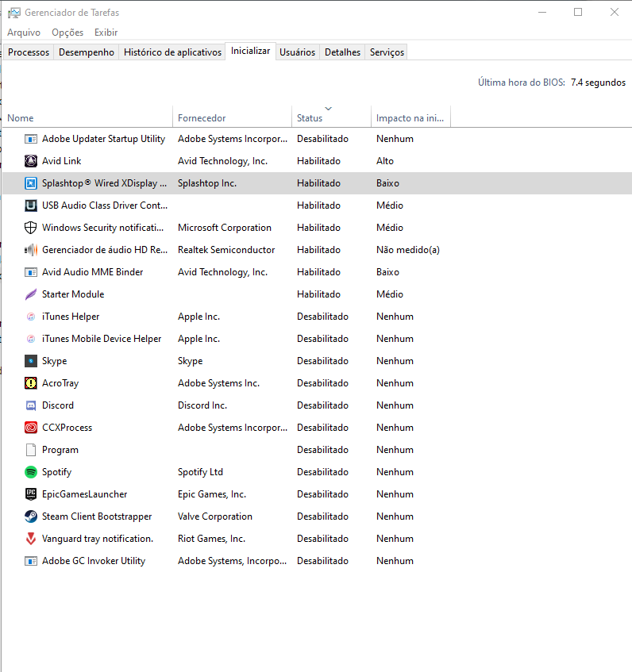The image size is (632, 672).
Task: Click the Epic Games, Inc. vendor cell
Action: point(212,494)
